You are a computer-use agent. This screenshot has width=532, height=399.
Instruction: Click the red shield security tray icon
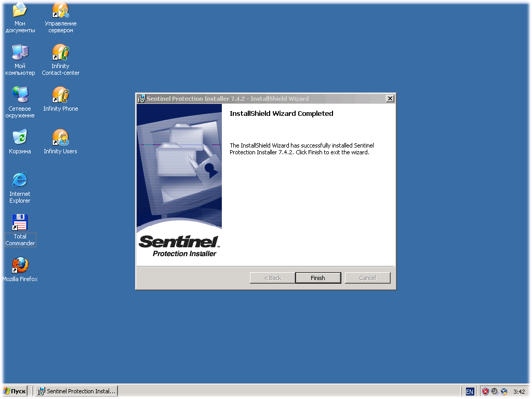click(486, 392)
